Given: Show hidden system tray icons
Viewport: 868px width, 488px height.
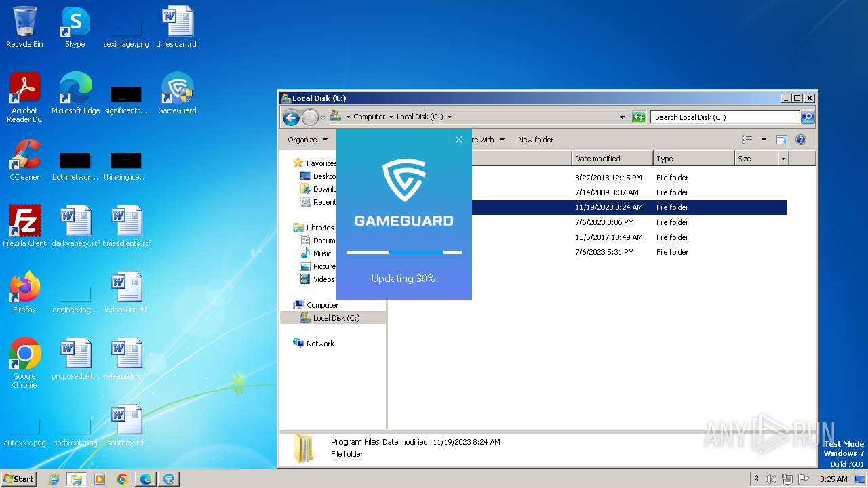Looking at the screenshot, I should [756, 479].
